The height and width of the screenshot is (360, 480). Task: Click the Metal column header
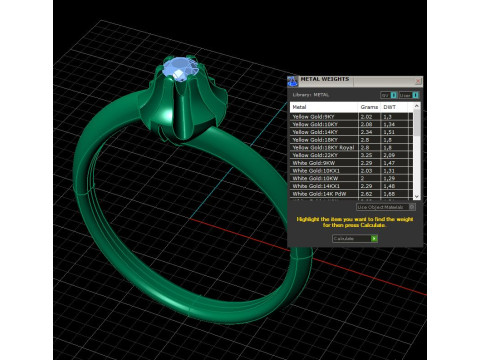[x=324, y=107]
